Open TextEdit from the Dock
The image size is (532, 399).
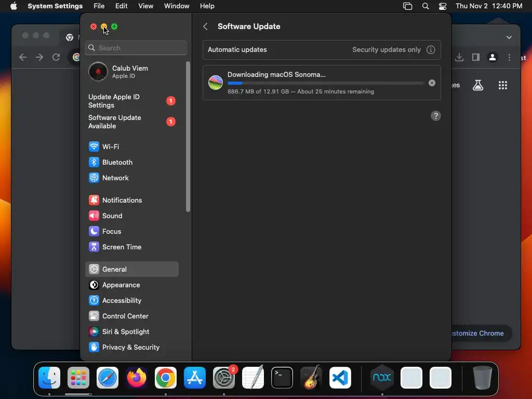(x=253, y=378)
